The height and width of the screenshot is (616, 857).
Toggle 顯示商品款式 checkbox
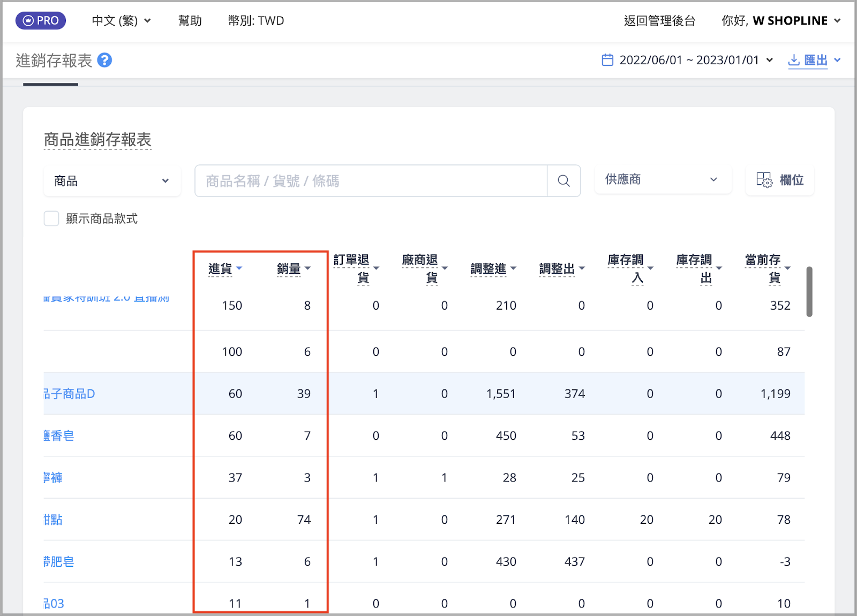point(51,219)
